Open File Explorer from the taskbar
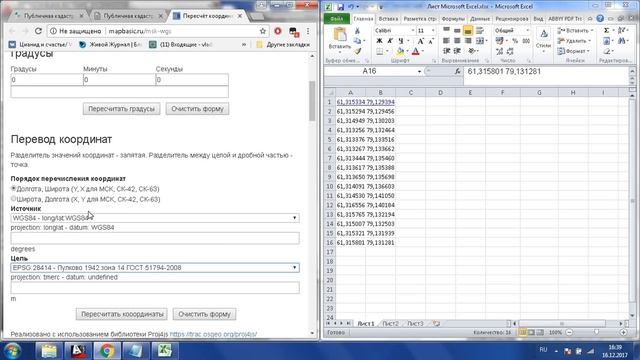The width and height of the screenshot is (640, 360). [x=49, y=351]
